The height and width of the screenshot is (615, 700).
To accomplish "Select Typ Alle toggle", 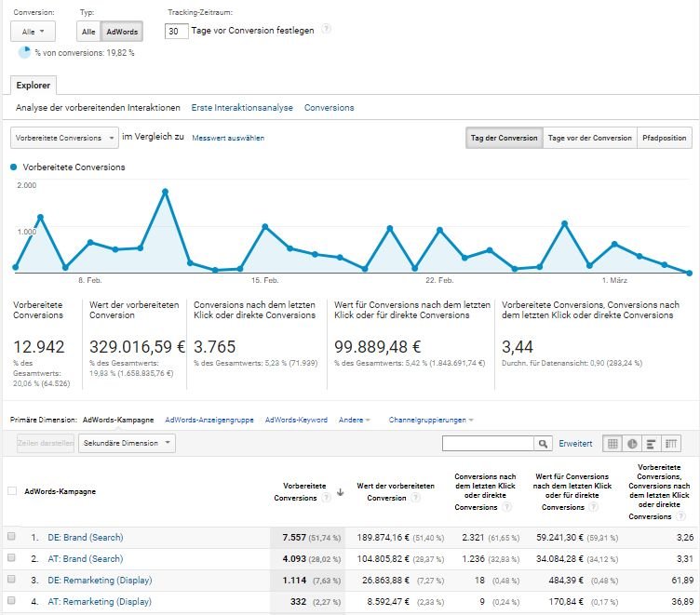I will [88, 32].
